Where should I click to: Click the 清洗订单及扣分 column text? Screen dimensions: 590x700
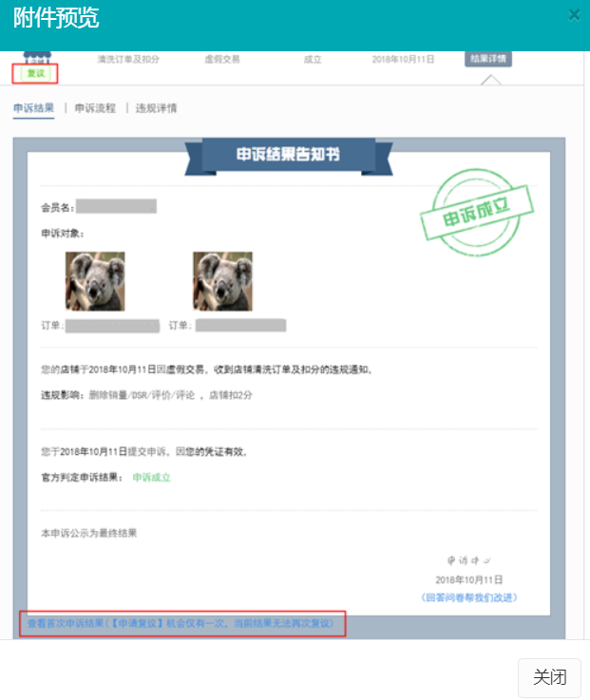pyautogui.click(x=128, y=60)
